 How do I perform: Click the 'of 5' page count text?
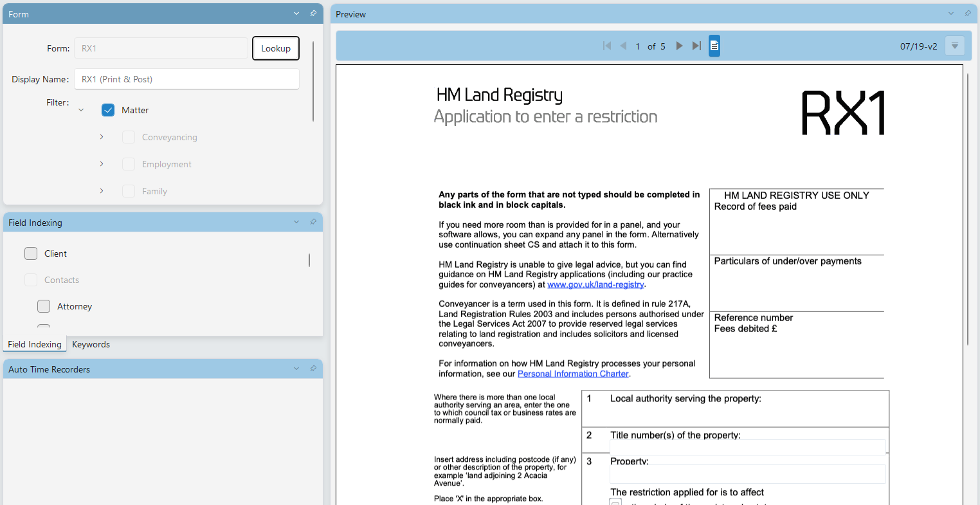[657, 46]
